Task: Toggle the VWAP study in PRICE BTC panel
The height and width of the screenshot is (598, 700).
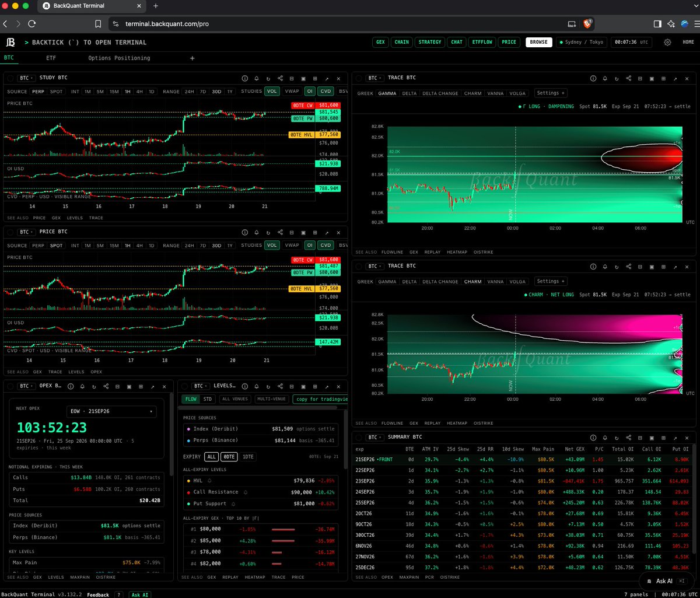Action: click(x=291, y=246)
